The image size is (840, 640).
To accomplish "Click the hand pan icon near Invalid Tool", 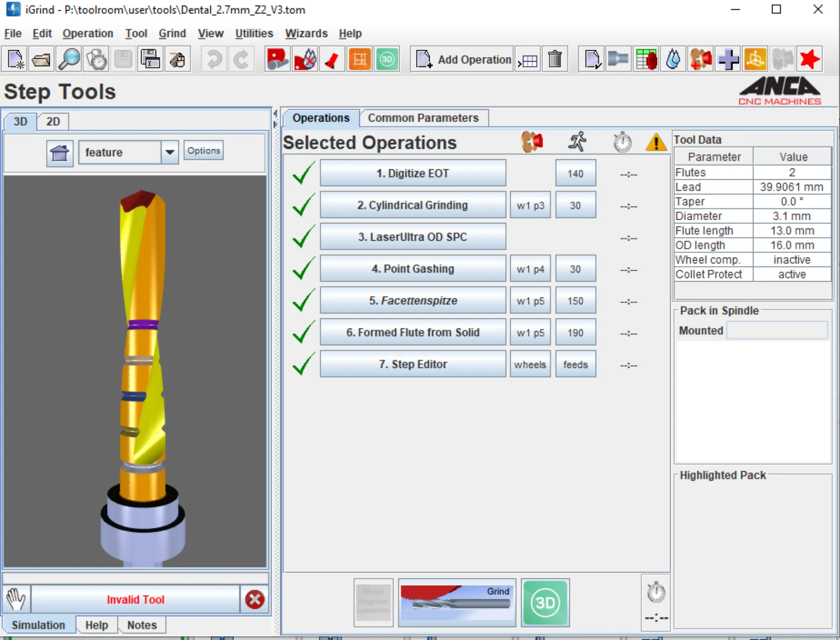I will (16, 599).
